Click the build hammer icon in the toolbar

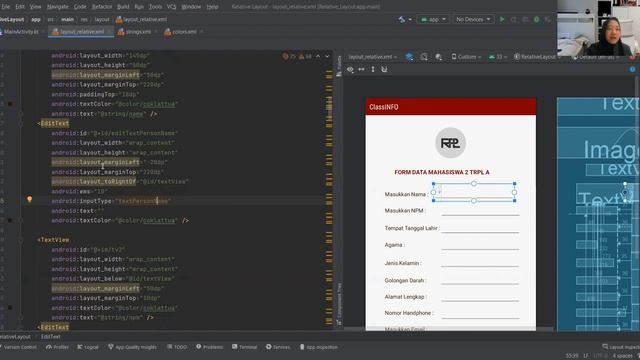pyautogui.click(x=402, y=19)
